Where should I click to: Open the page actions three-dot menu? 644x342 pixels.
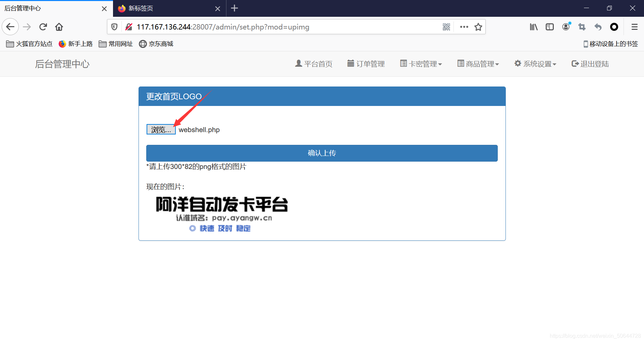click(x=464, y=27)
